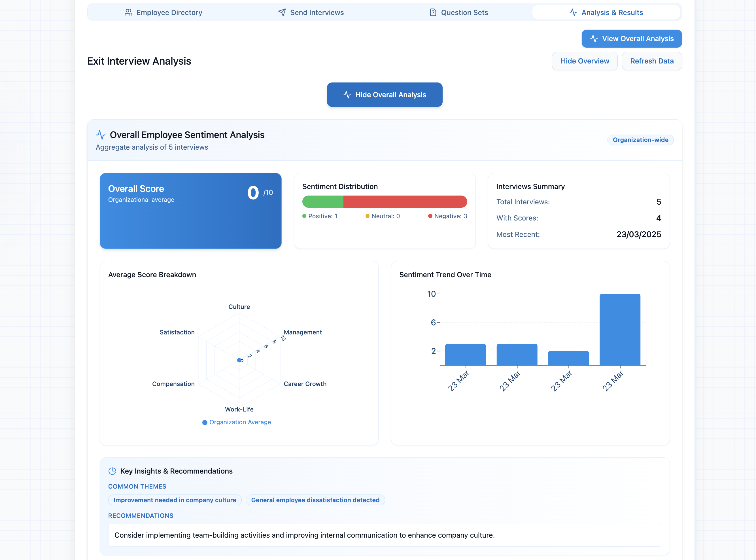Click the Overall Score card
The height and width of the screenshot is (560, 756).
point(190,211)
